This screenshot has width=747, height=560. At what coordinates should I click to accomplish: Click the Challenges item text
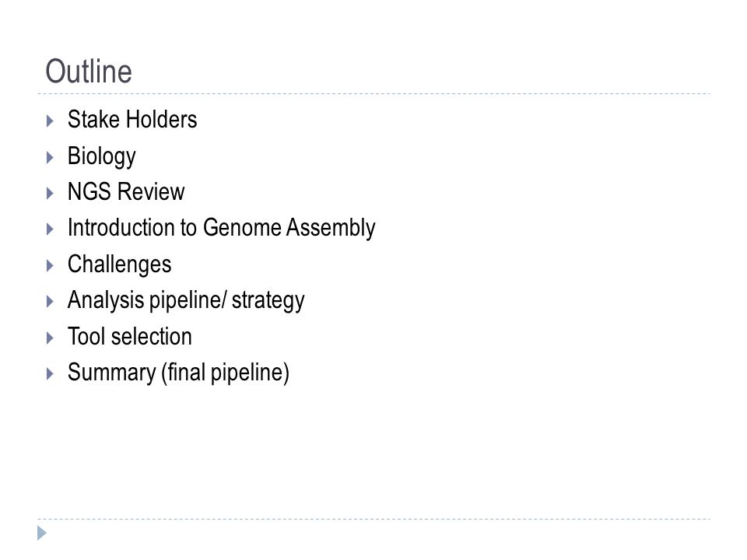point(119,264)
